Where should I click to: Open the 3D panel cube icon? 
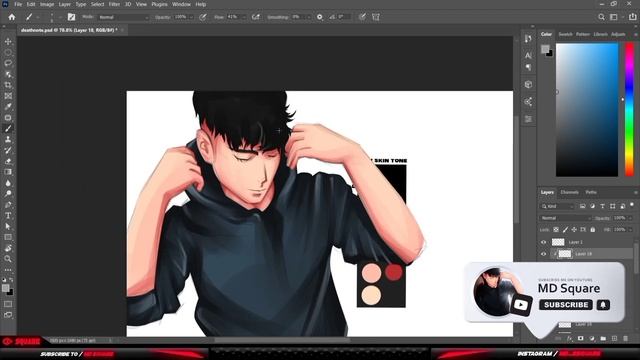point(528,84)
